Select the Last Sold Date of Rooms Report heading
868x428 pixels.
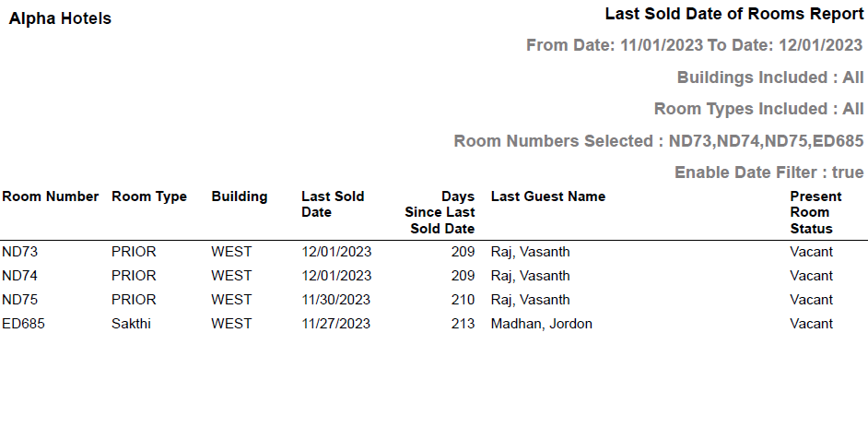pyautogui.click(x=733, y=15)
